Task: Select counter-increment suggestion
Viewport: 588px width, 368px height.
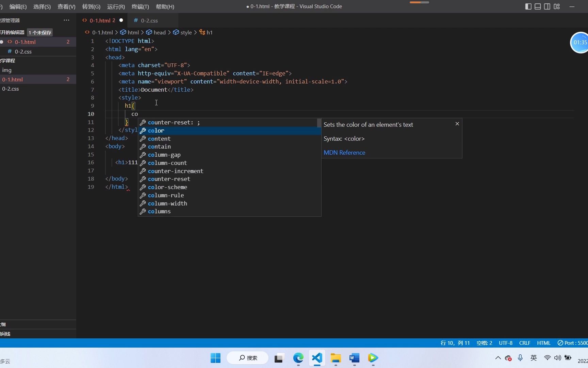Action: (229, 171)
